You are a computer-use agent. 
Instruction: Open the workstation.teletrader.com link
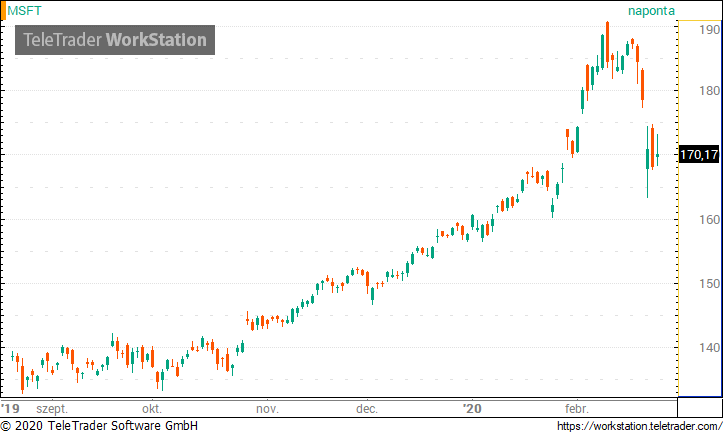(639, 426)
